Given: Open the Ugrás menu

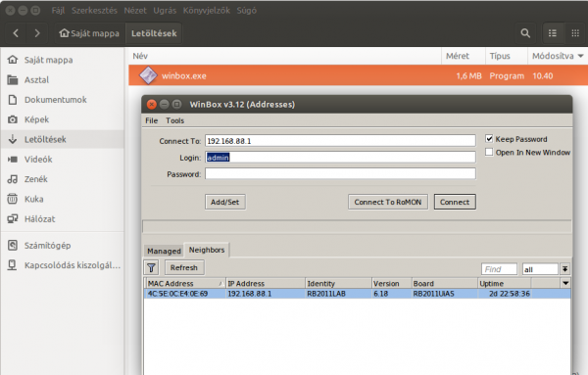Looking at the screenshot, I should pos(165,11).
